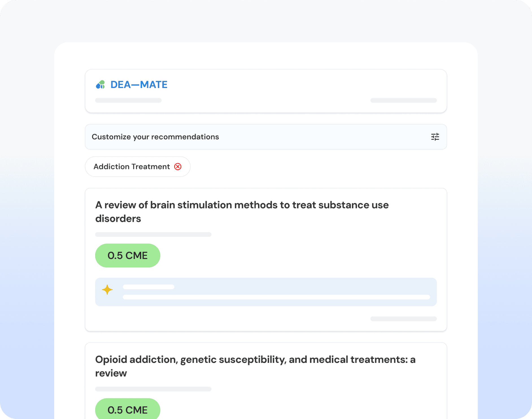Select the Addiction Treatment topic chip

pyautogui.click(x=132, y=167)
